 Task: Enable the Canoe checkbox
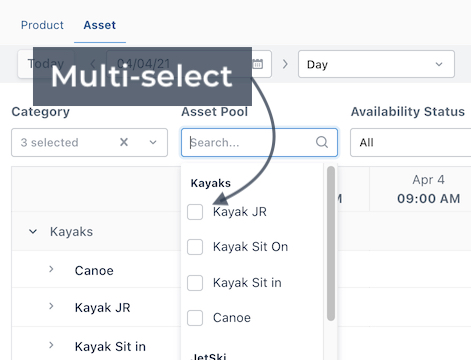[195, 318]
